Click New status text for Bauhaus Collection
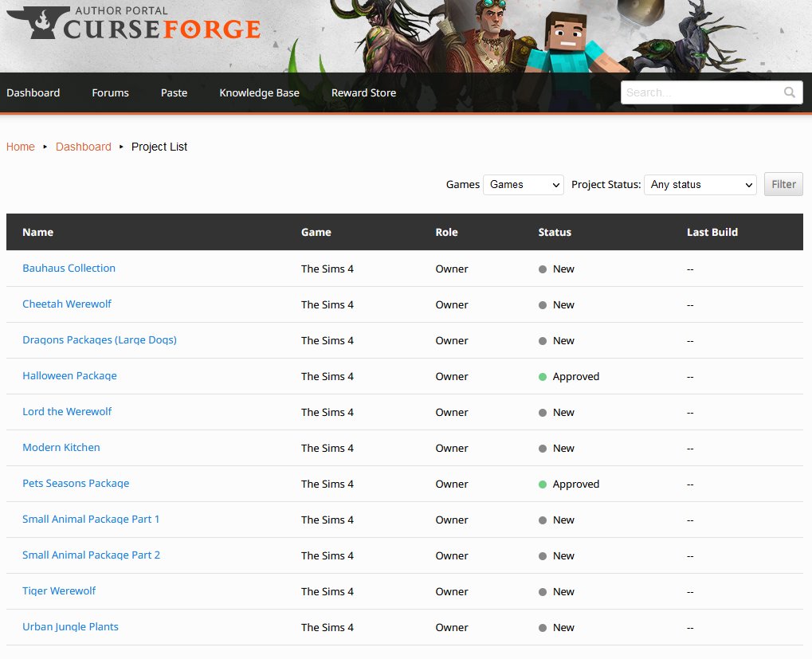 (563, 269)
